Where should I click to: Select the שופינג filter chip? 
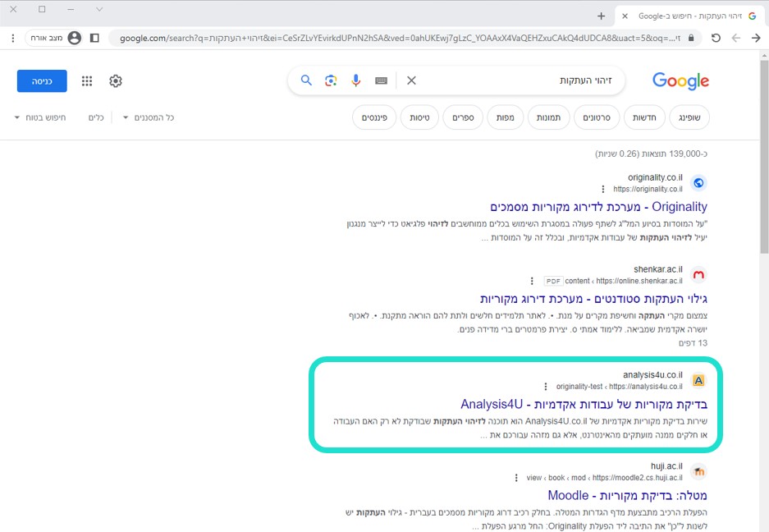[x=689, y=117]
